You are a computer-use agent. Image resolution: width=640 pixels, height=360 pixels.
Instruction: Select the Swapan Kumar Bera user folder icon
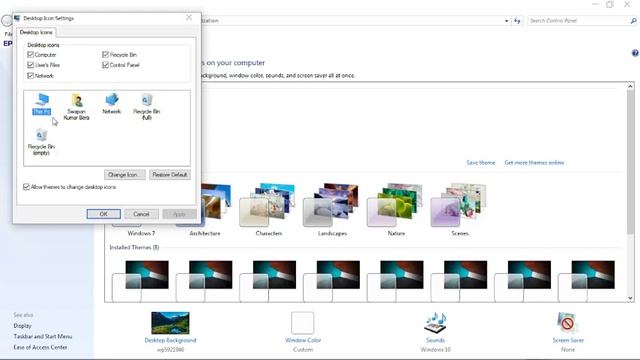(76, 107)
